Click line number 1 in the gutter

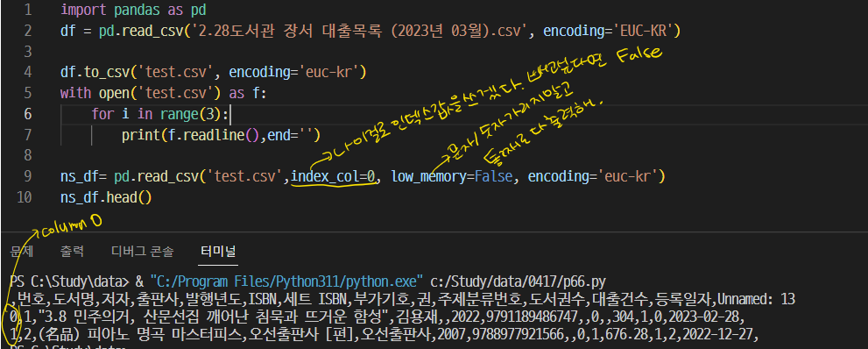(x=28, y=10)
